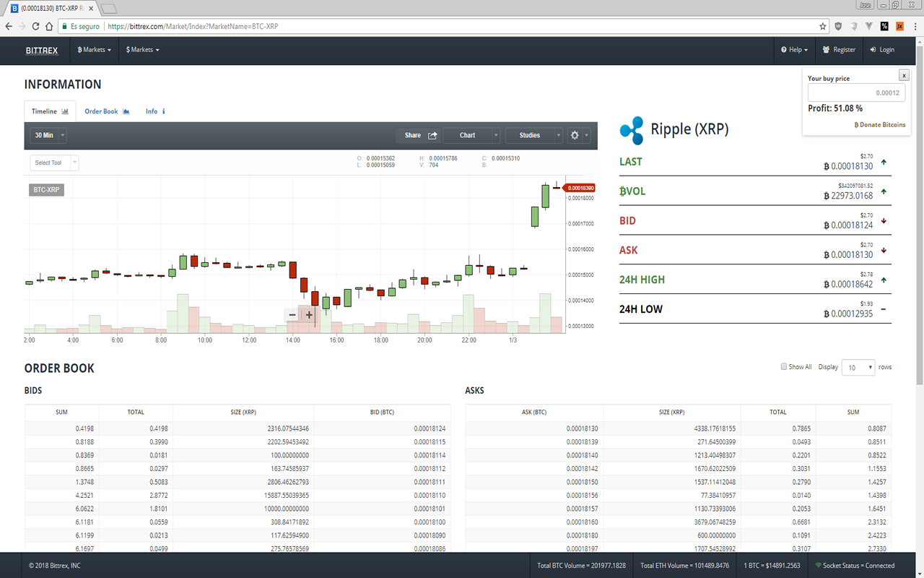
Task: Click 'Socket Status = Connected' in footer
Action: click(855, 566)
